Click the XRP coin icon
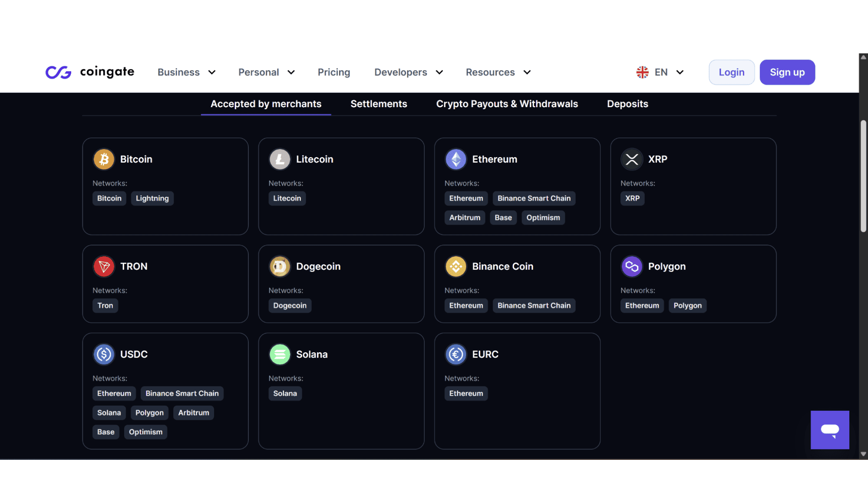 (632, 159)
